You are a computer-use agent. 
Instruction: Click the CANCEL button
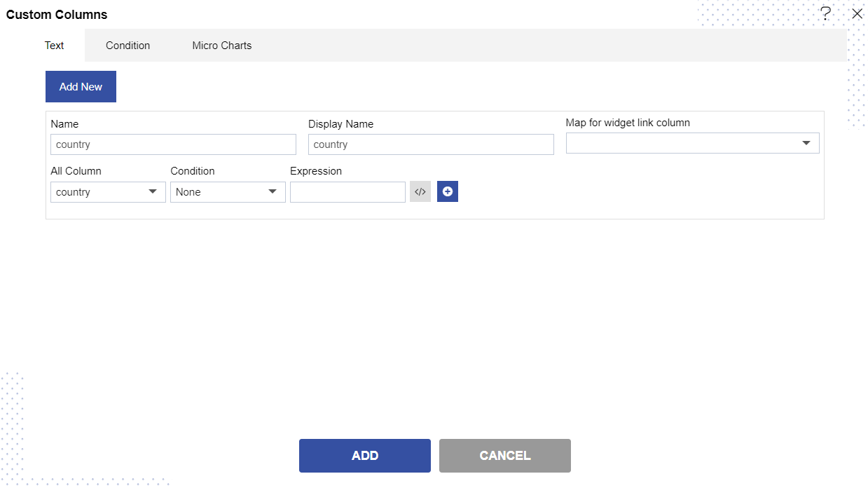(x=505, y=456)
